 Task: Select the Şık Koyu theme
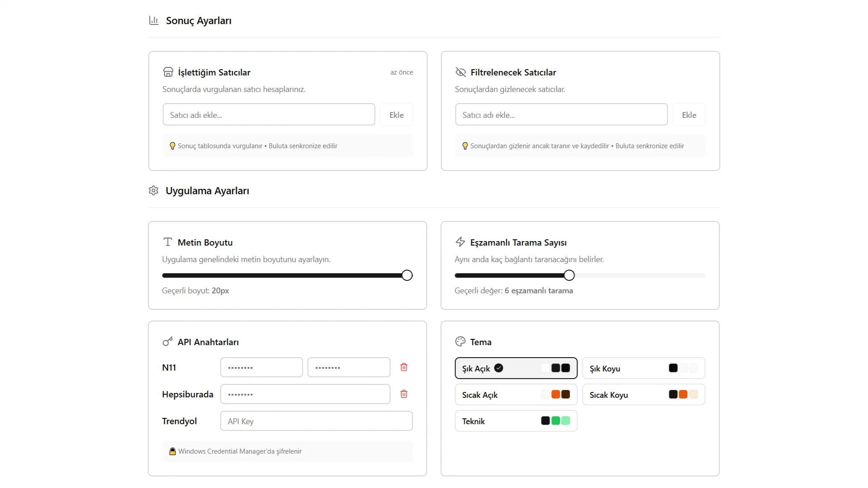[643, 368]
